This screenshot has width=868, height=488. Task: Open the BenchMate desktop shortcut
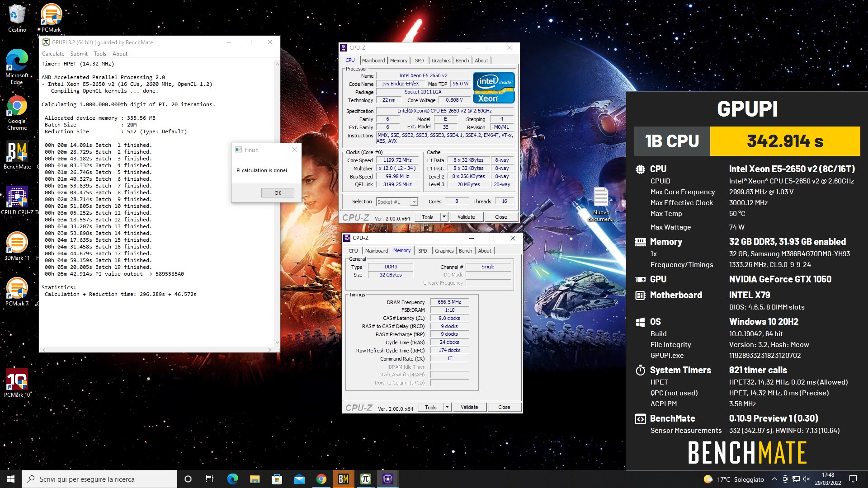click(x=17, y=156)
